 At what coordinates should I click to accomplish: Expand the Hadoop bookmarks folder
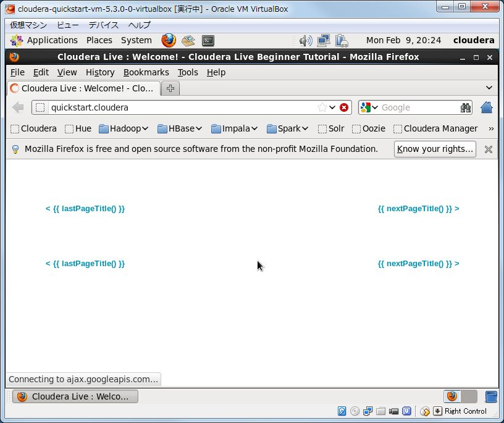[124, 128]
